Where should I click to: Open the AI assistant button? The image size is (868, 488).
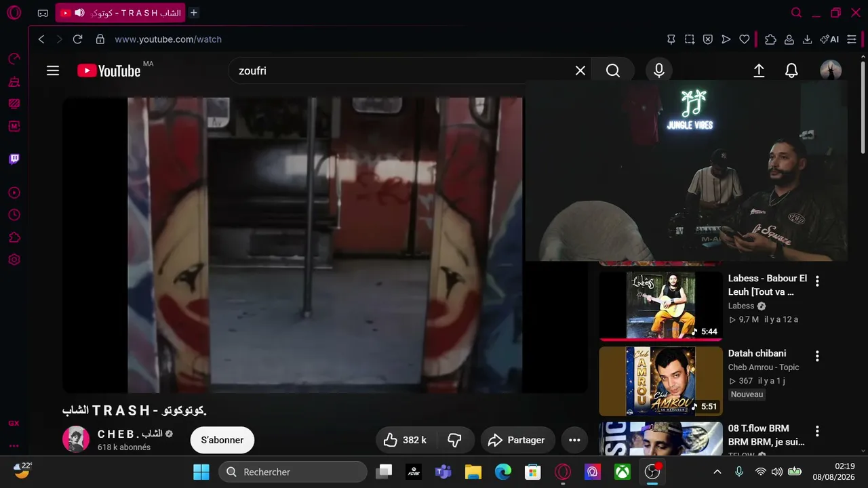(829, 39)
